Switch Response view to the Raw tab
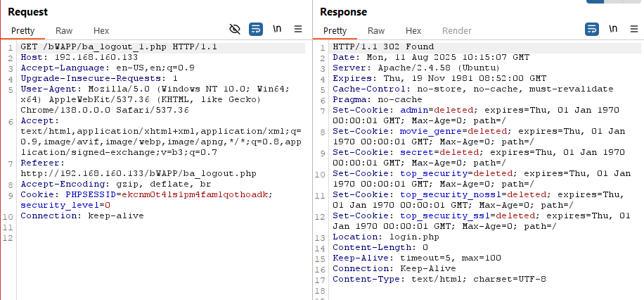 click(376, 31)
